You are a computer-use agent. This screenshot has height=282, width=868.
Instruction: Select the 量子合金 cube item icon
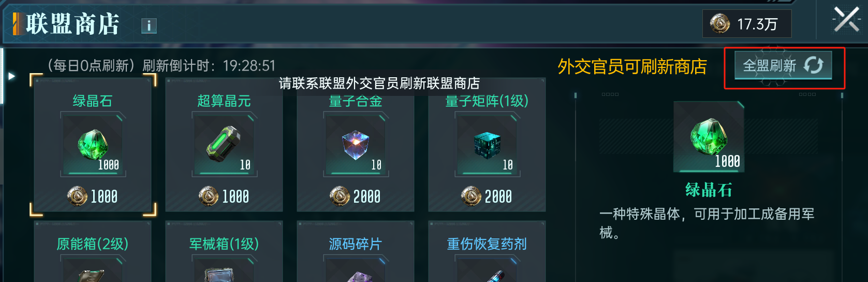356,145
